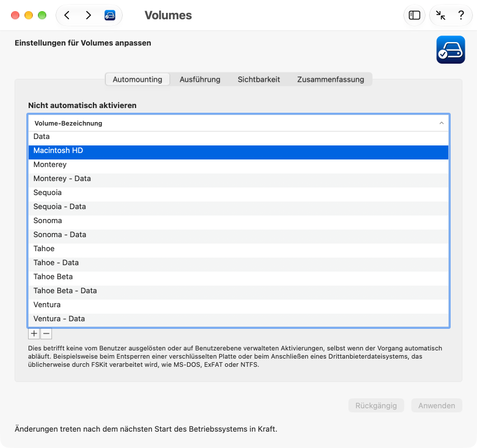The width and height of the screenshot is (477, 448).
Task: Select the Monterey - Data row
Action: [238, 180]
